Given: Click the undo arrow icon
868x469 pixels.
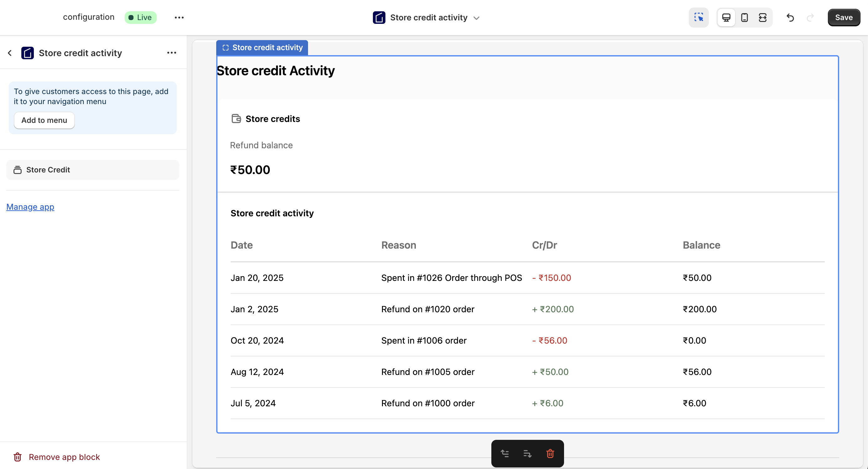Looking at the screenshot, I should point(790,18).
